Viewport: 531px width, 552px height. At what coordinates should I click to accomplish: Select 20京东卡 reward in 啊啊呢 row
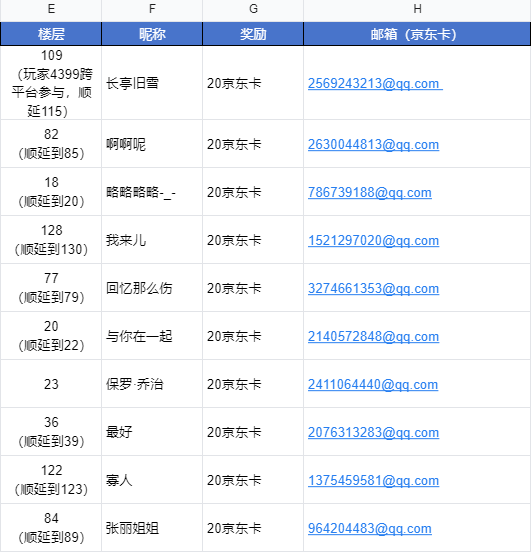pyautogui.click(x=253, y=144)
